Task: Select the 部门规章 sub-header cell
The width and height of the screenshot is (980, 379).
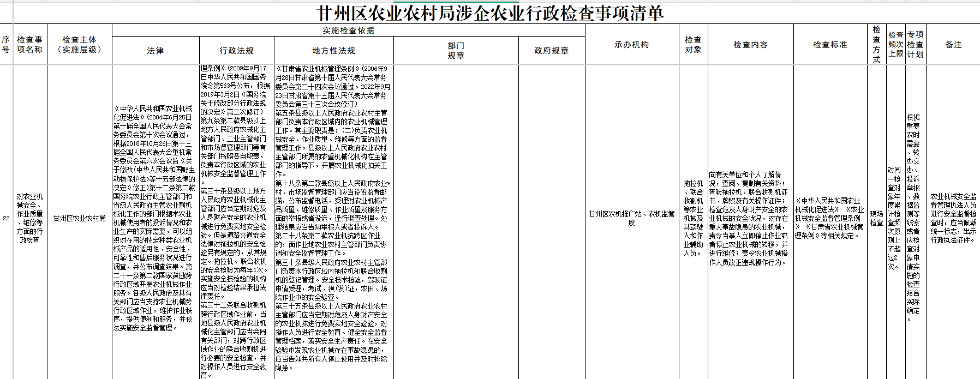Action: point(456,51)
